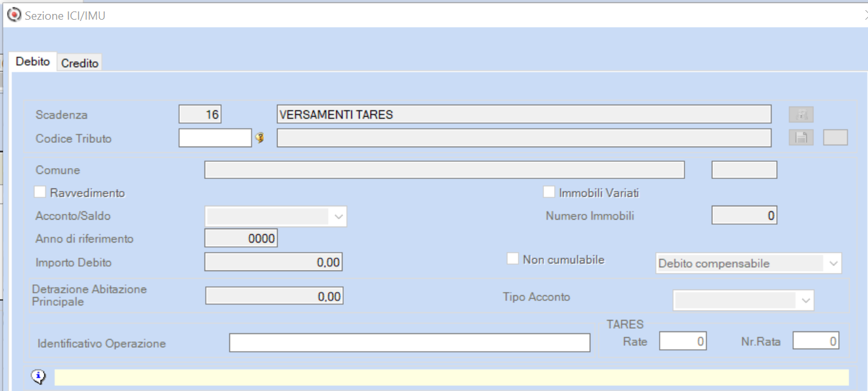Click into the Codice Tributo input field
The height and width of the screenshot is (391, 868).
(215, 138)
